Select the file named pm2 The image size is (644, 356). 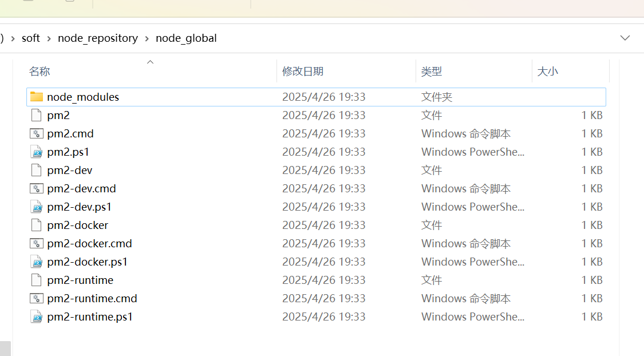[x=58, y=116]
